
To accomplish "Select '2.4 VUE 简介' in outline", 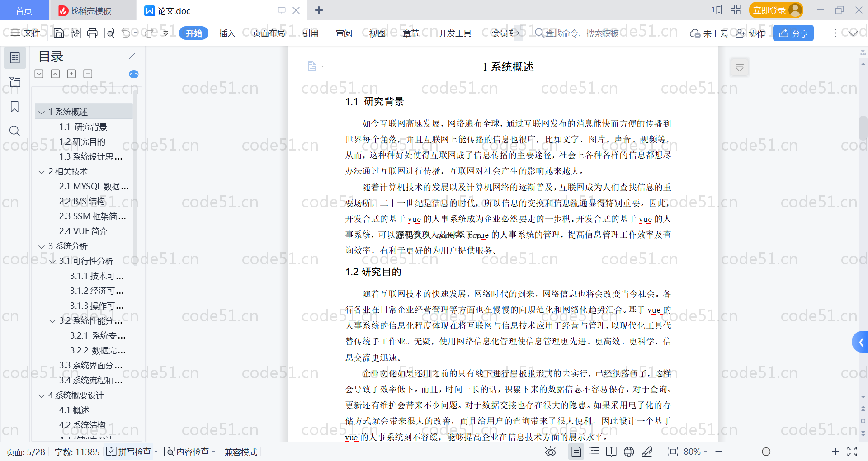I will pyautogui.click(x=83, y=231).
